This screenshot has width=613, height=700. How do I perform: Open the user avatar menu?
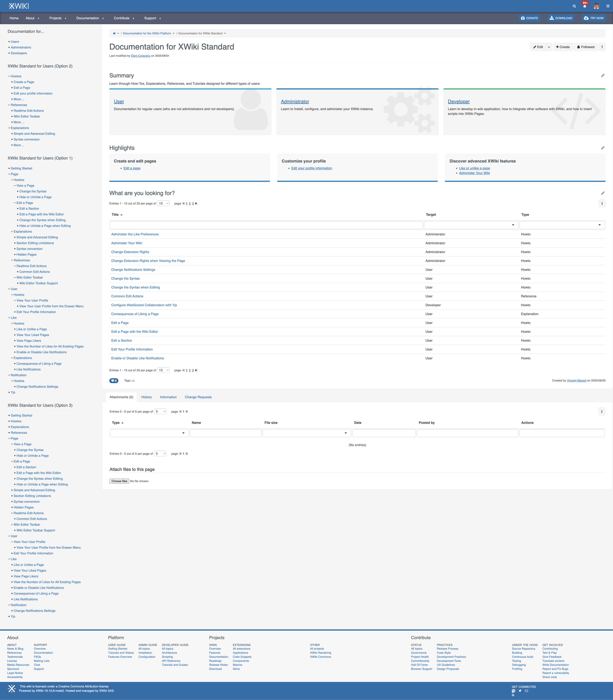[x=596, y=6]
